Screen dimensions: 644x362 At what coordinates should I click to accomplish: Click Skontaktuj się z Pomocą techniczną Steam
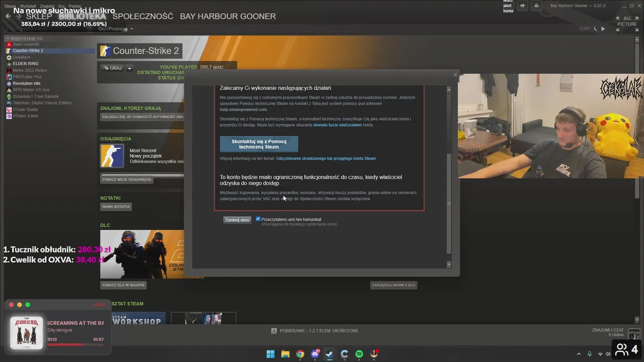(x=259, y=144)
